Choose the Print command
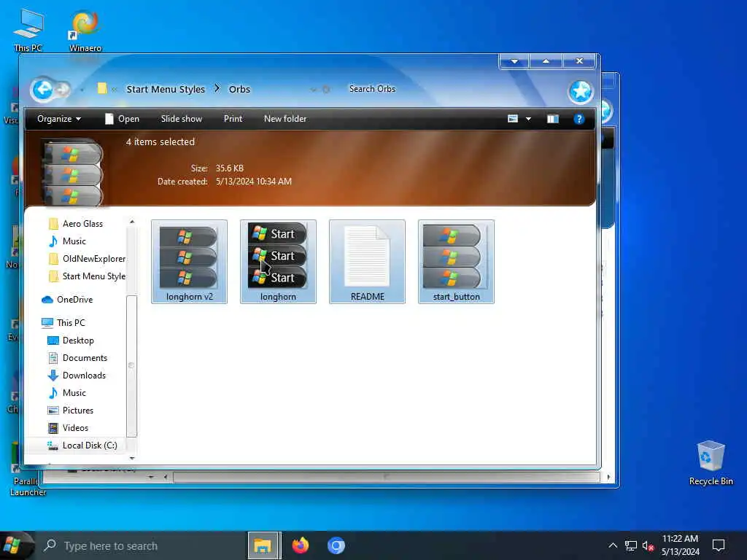The image size is (747, 560). pyautogui.click(x=233, y=119)
